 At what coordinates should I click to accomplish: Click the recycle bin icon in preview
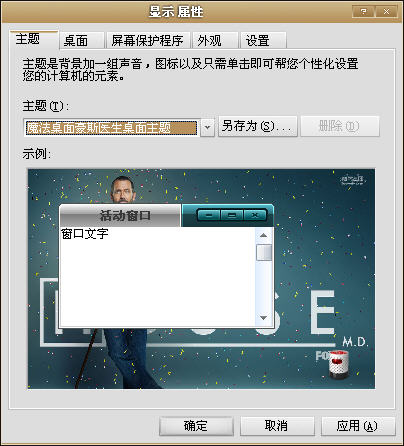click(x=339, y=364)
